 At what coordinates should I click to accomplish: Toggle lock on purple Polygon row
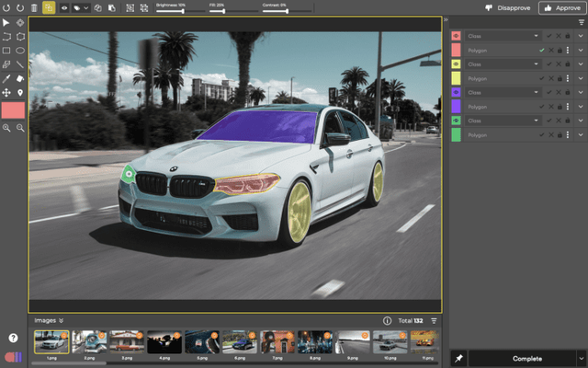pyautogui.click(x=560, y=107)
